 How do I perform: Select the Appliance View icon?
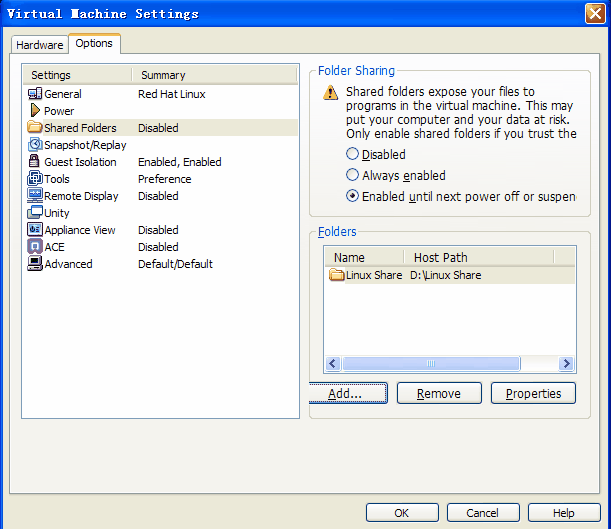[x=35, y=230]
